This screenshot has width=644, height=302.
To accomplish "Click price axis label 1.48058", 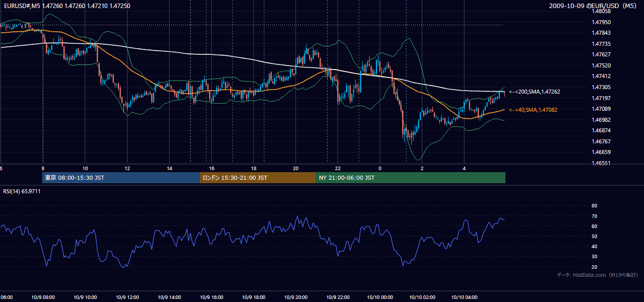I will point(602,11).
